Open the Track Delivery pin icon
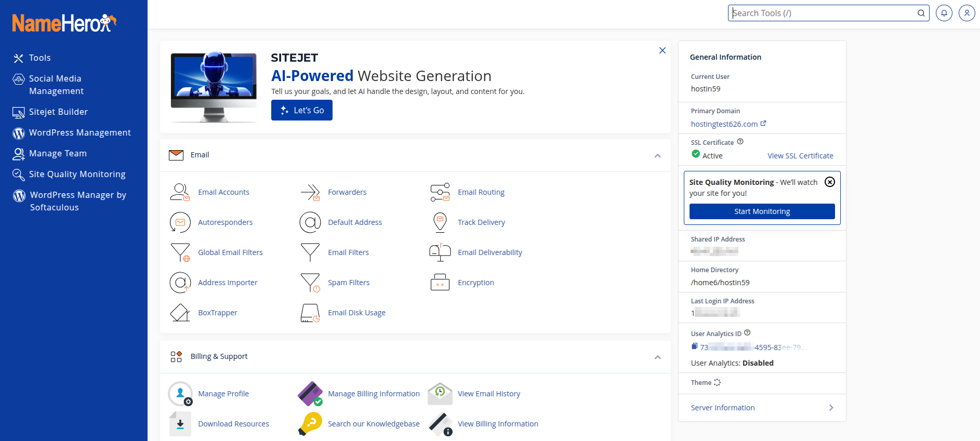This screenshot has height=441, width=980. click(x=440, y=222)
